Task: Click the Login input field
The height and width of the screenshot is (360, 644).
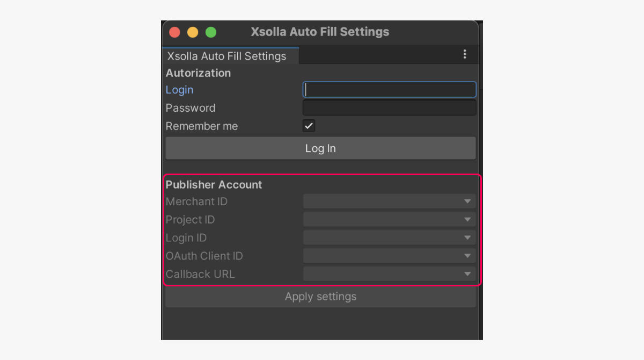Action: tap(390, 90)
